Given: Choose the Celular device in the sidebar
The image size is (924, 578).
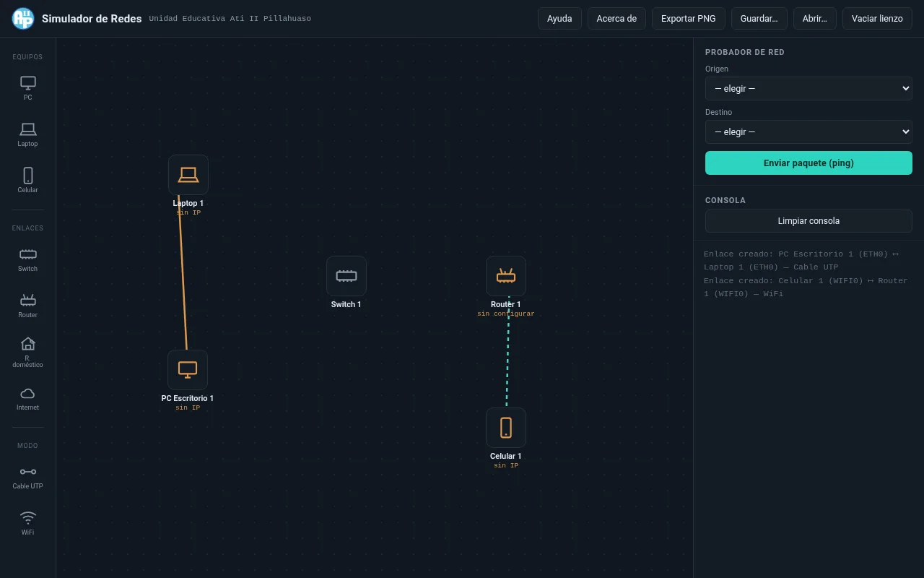Looking at the screenshot, I should 27,181.
